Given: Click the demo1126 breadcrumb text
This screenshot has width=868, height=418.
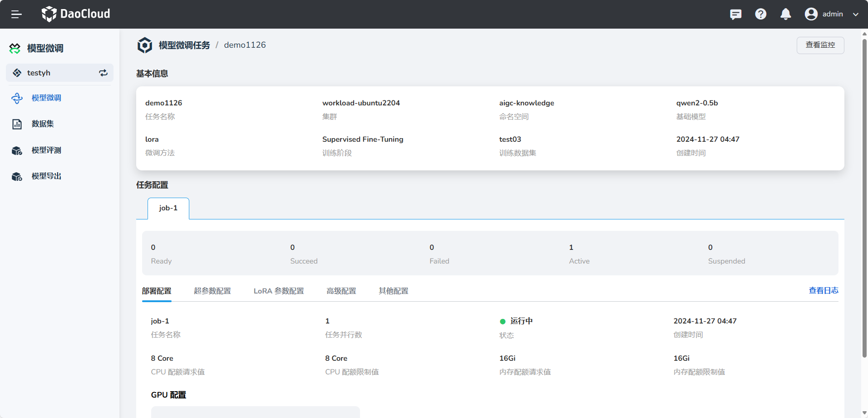Looking at the screenshot, I should point(245,45).
